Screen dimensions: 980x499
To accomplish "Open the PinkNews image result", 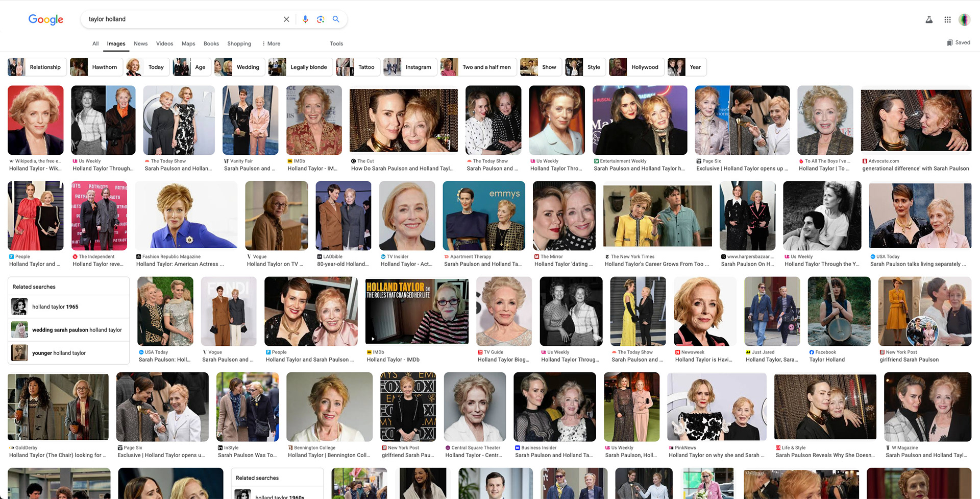I will click(717, 407).
